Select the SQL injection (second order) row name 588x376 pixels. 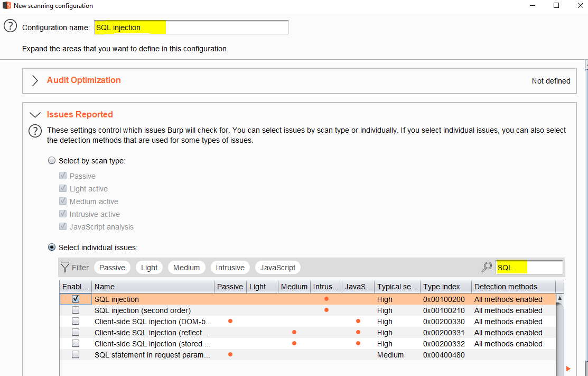(x=143, y=310)
